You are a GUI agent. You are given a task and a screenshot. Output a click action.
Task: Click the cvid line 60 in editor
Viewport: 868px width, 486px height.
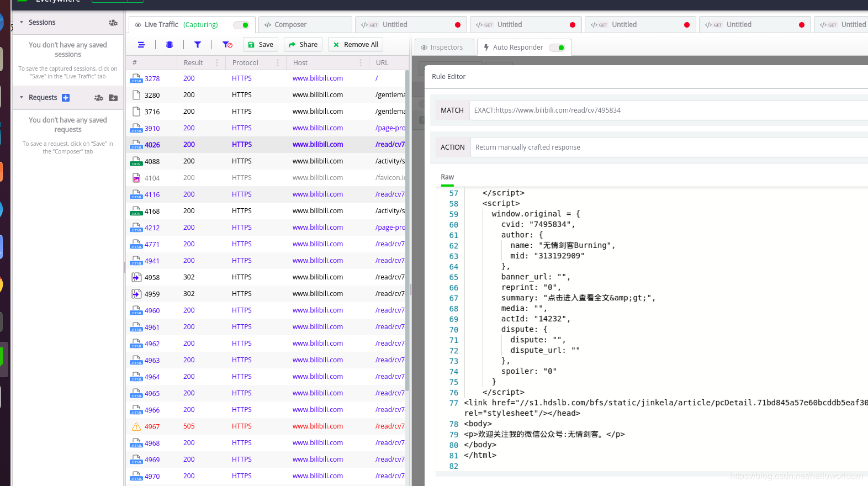click(538, 225)
